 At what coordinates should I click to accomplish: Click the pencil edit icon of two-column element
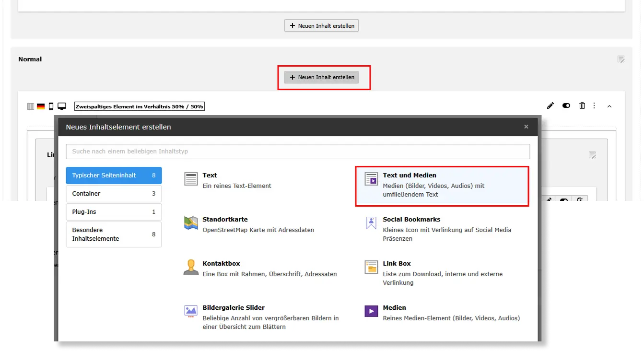click(x=550, y=105)
